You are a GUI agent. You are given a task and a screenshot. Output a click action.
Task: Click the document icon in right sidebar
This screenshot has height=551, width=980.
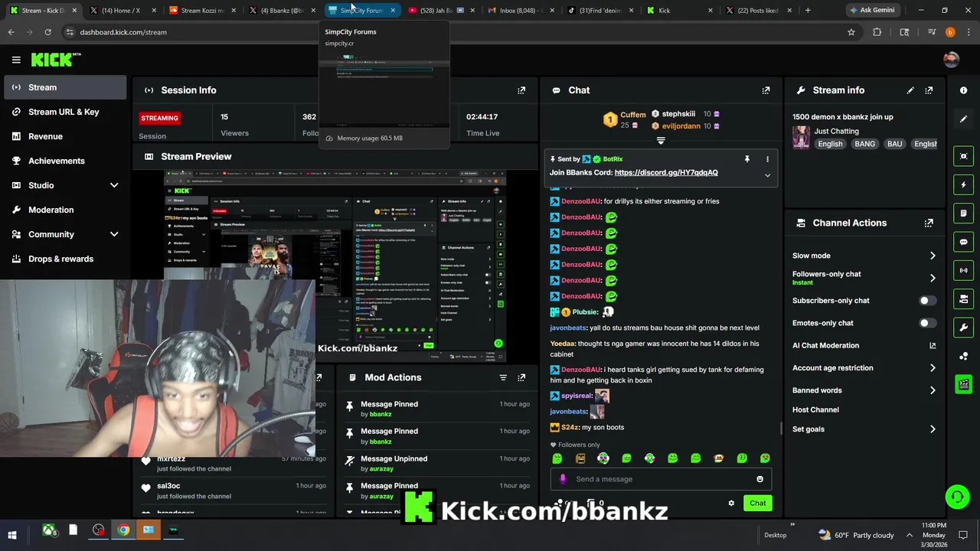click(963, 214)
